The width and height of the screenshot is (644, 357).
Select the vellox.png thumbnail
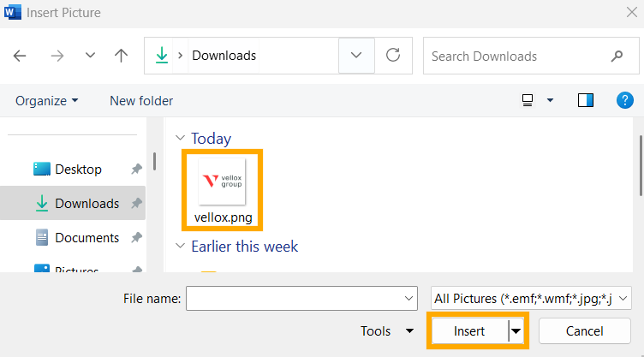[x=222, y=181]
